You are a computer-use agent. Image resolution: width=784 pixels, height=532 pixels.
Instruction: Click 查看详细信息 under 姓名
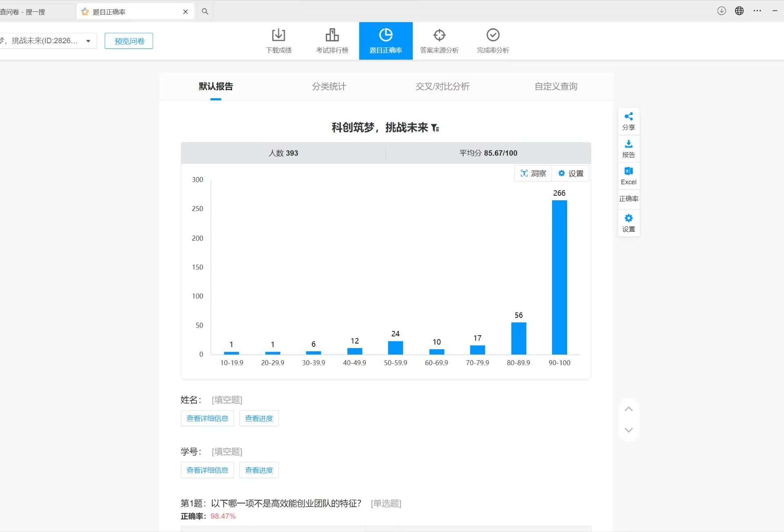pos(207,419)
